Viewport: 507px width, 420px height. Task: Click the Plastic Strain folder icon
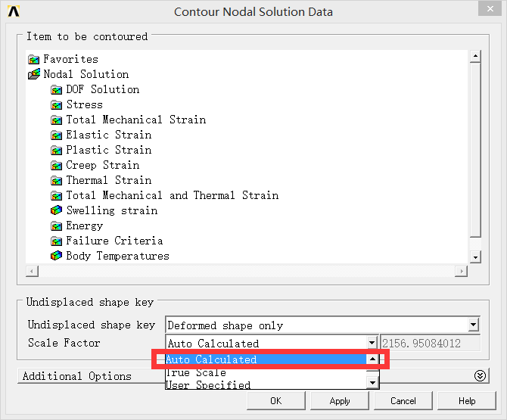point(56,150)
